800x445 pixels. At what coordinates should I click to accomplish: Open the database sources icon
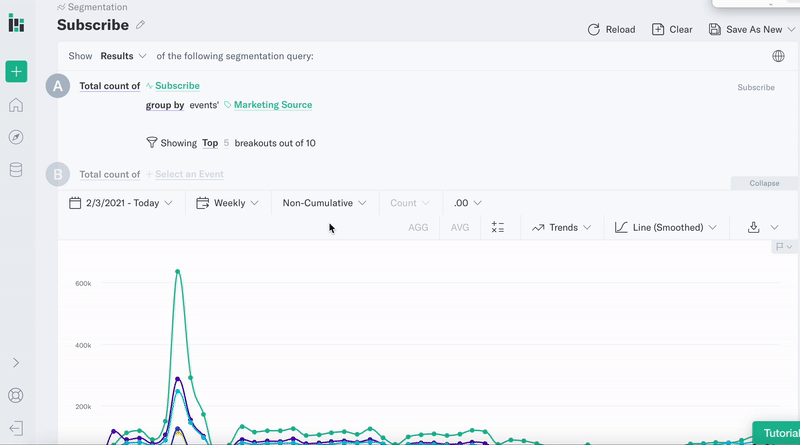click(16, 170)
